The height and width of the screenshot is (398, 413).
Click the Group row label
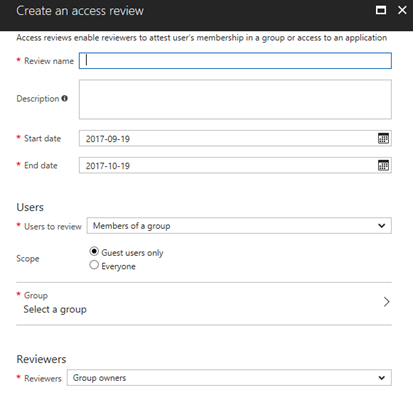36,296
